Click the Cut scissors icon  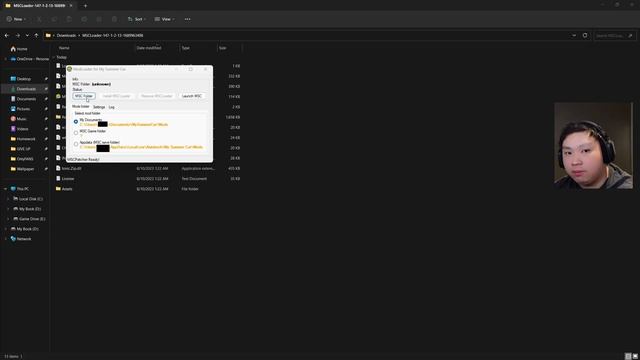[39, 19]
